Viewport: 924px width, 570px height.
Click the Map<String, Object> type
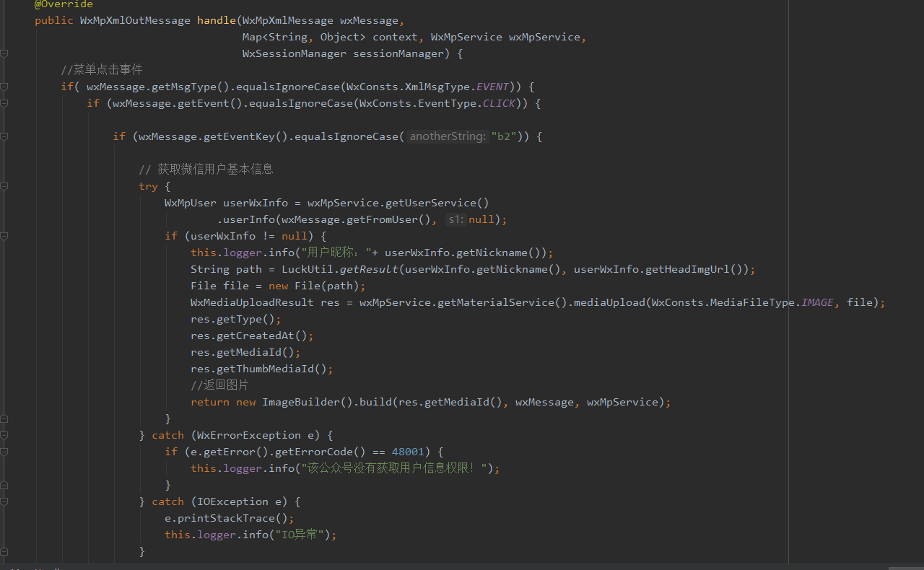[x=304, y=37]
